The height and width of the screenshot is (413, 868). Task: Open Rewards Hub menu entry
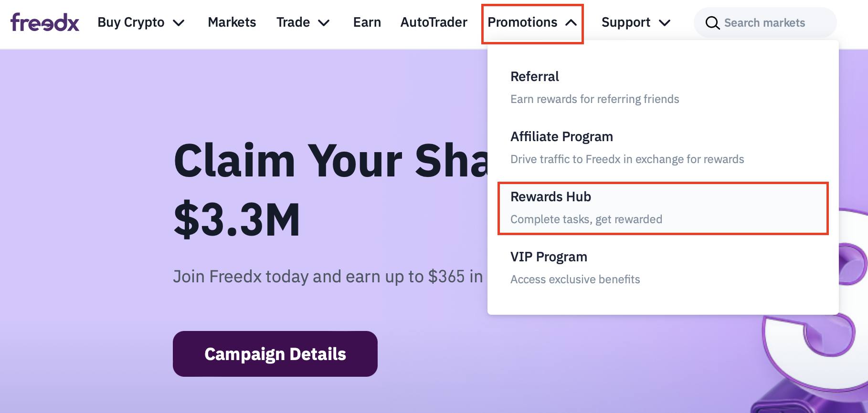tap(550, 197)
